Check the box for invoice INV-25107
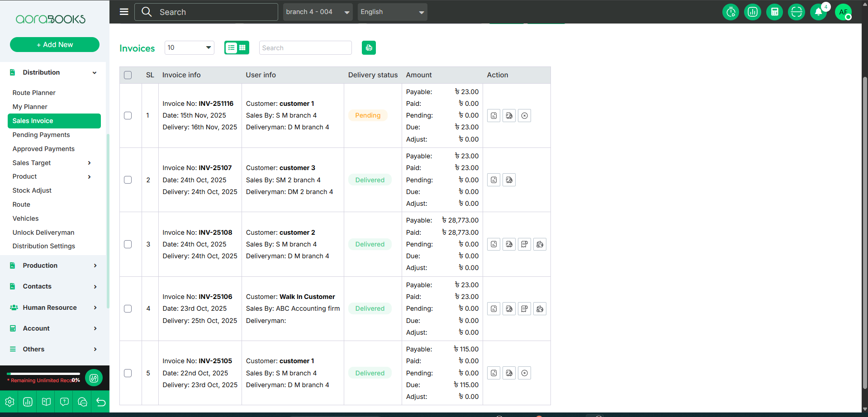 [x=128, y=180]
